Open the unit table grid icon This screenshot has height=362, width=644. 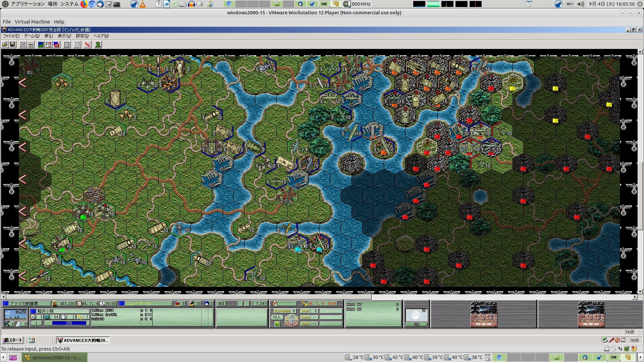pos(67,45)
